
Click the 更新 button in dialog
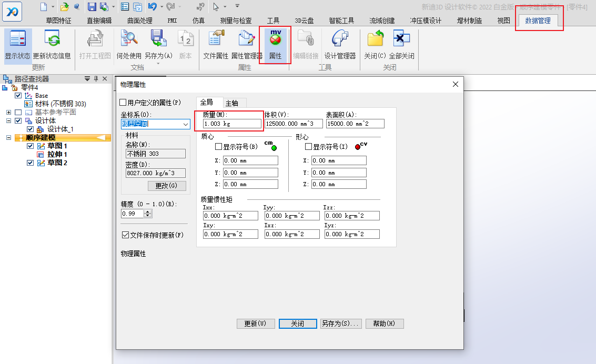[256, 323]
